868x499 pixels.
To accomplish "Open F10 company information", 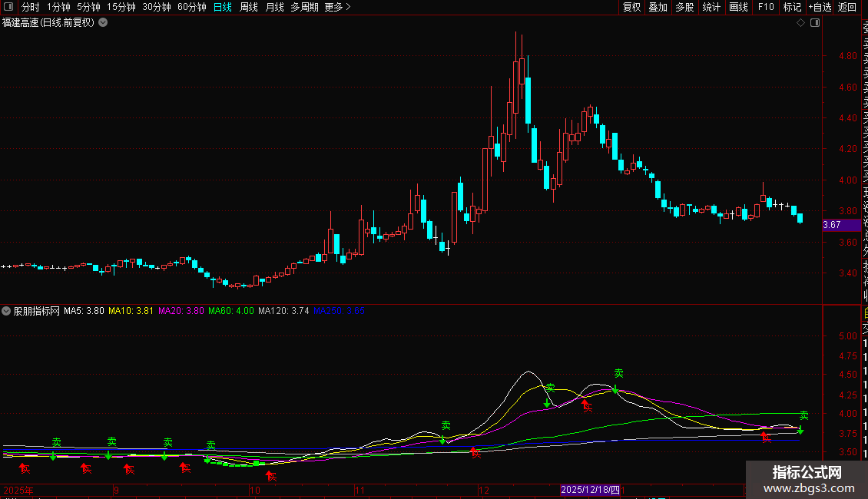I will [766, 7].
